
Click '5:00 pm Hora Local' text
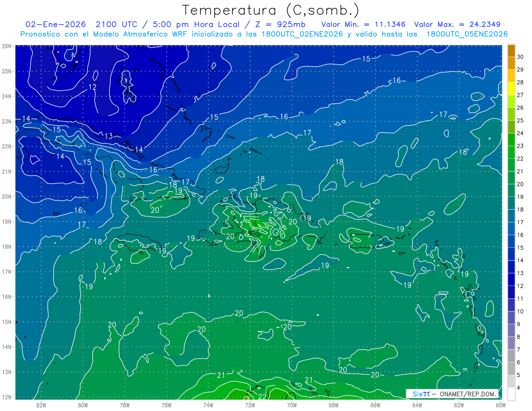point(197,24)
